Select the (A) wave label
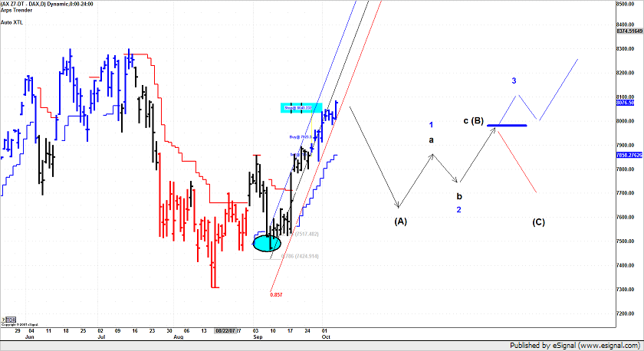Screen dimensions: 644x351 tap(399, 221)
